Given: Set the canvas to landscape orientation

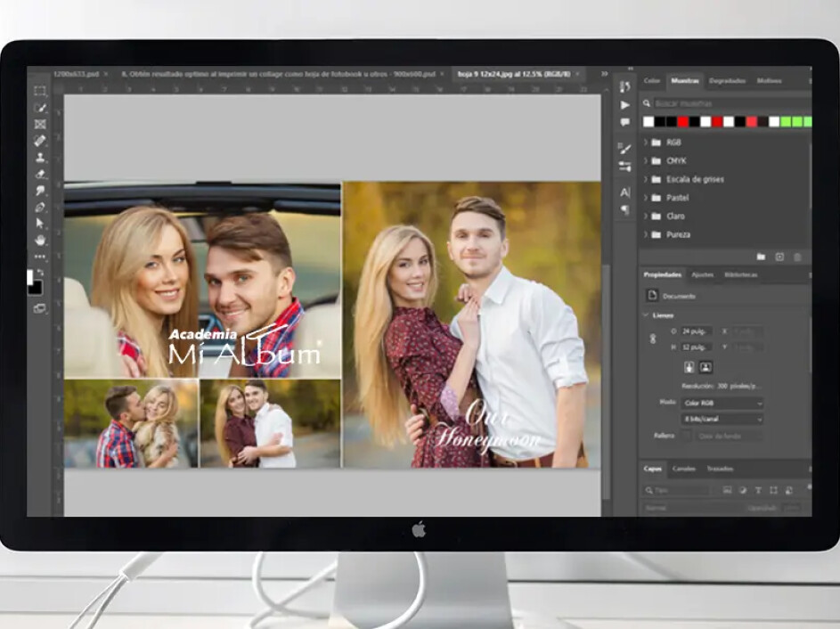Looking at the screenshot, I should (705, 367).
